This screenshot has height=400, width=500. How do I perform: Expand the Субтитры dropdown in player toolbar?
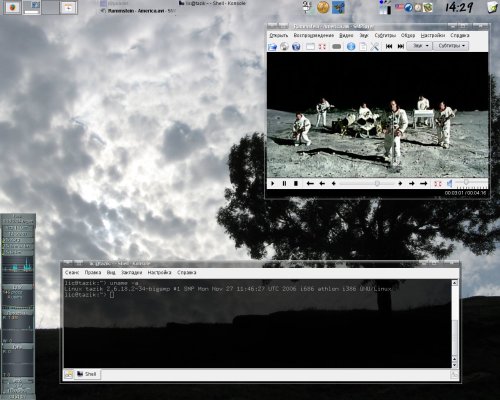click(451, 46)
